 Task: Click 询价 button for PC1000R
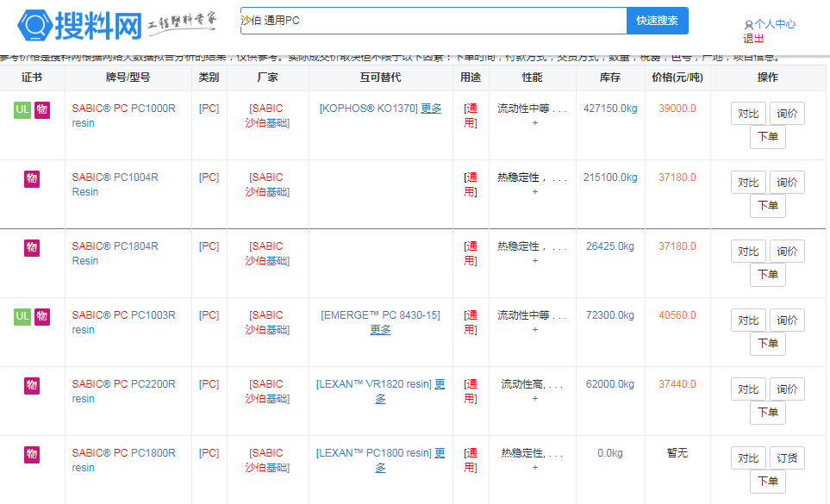pyautogui.click(x=786, y=114)
